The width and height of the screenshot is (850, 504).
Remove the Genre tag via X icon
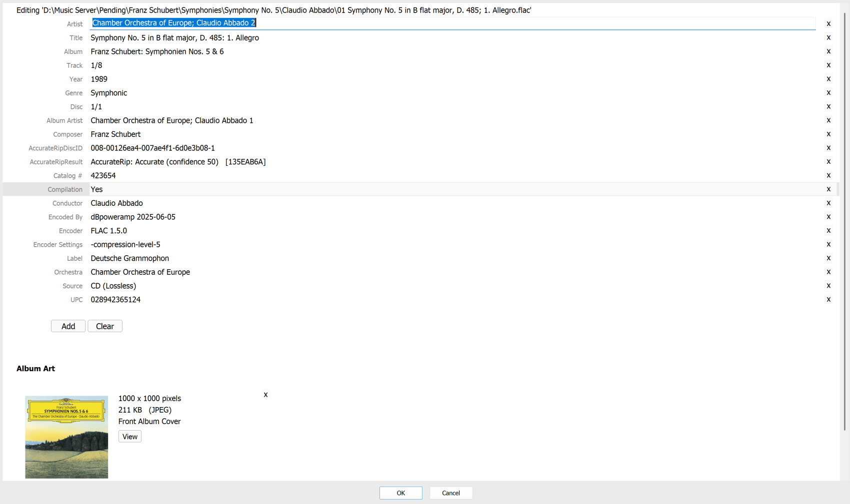[x=828, y=93]
